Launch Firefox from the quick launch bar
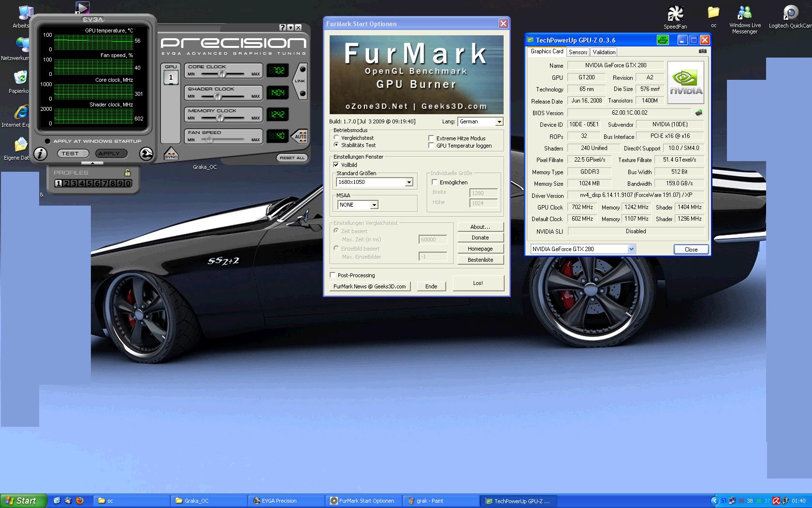This screenshot has width=812, height=508. (80, 501)
